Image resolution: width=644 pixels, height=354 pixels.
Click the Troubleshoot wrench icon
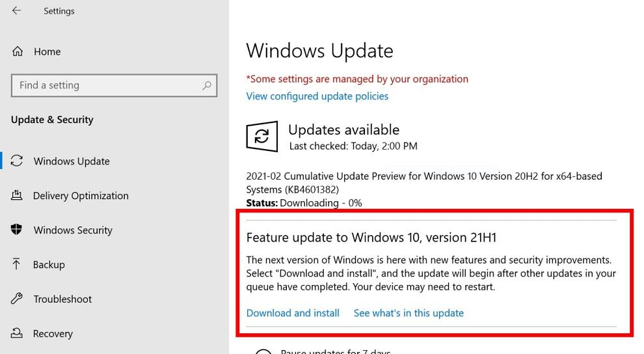tap(17, 298)
